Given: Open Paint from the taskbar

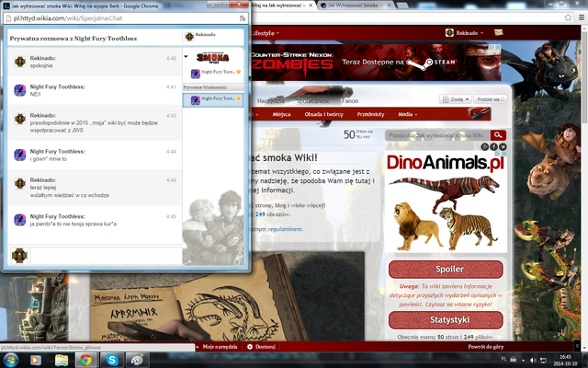Looking at the screenshot, I should (137, 360).
